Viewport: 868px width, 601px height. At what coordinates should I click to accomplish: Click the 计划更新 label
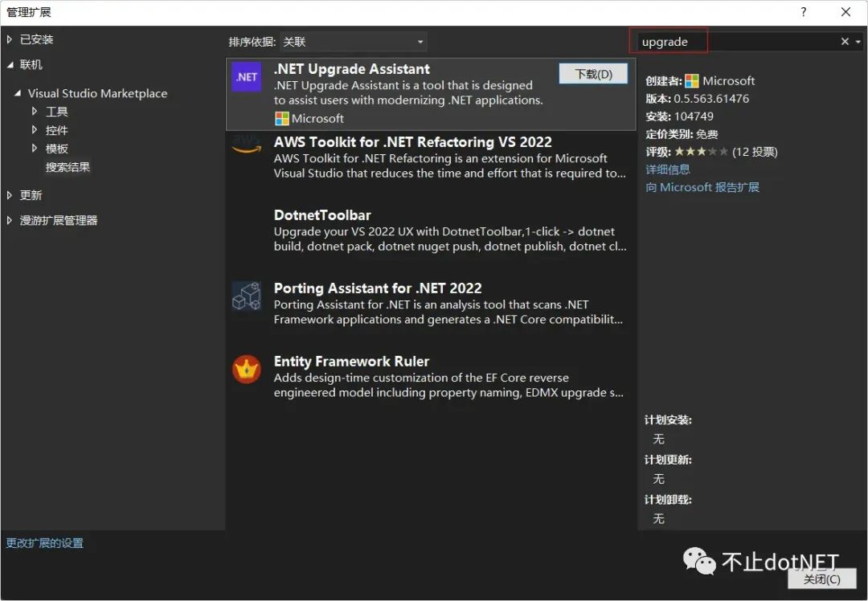click(668, 460)
